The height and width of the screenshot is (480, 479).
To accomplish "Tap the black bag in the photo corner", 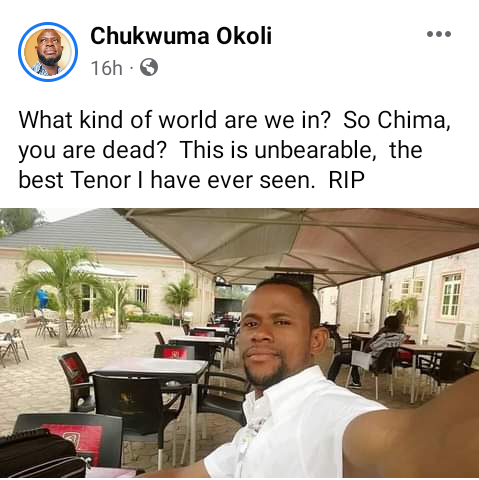I will click(x=40, y=454).
